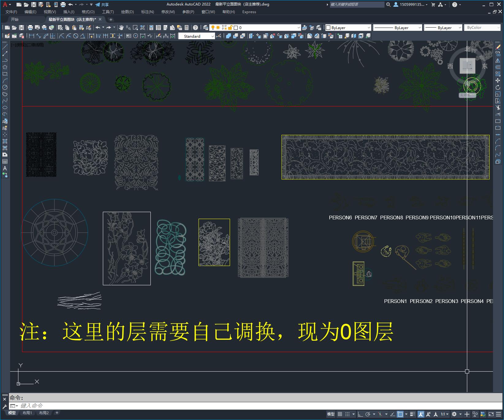Open the ByLayer color dropdown
504x420 pixels.
[348, 28]
